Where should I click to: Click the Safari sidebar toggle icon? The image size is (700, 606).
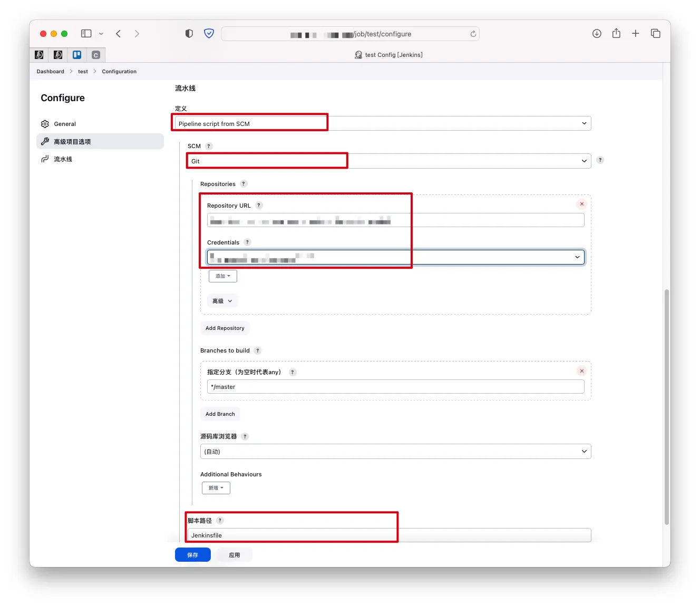click(x=86, y=34)
